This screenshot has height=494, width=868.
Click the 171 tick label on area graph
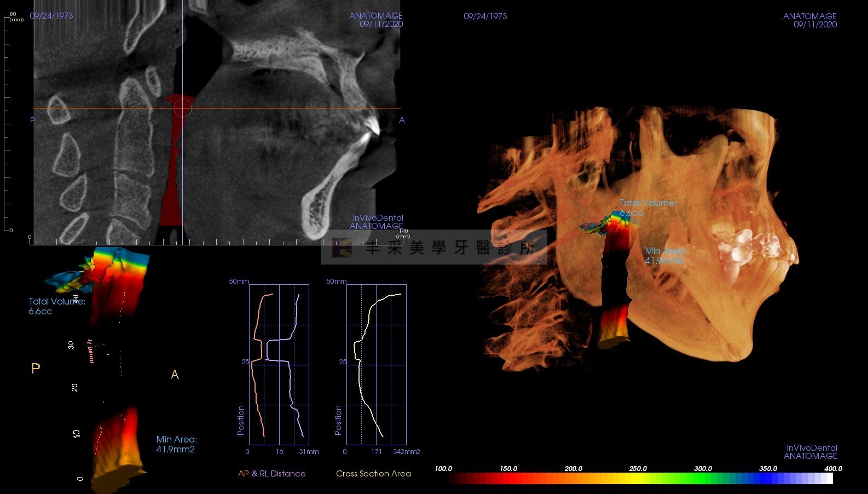(377, 452)
